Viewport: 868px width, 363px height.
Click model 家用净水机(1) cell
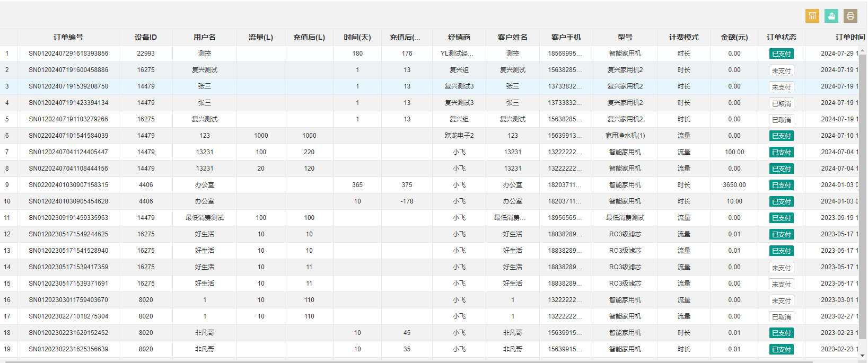pyautogui.click(x=625, y=136)
